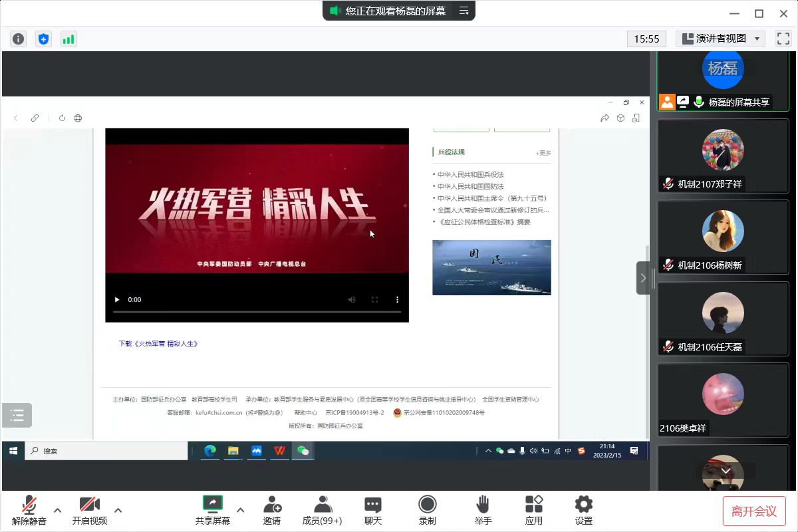Open File Explorer on shared taskbar
Screen dimensions: 798x532
[233, 451]
